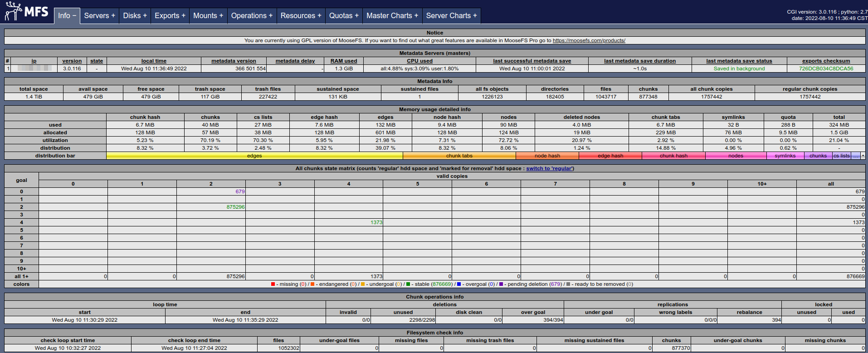Sort masters by the version column header
868x353 pixels.
coord(72,61)
